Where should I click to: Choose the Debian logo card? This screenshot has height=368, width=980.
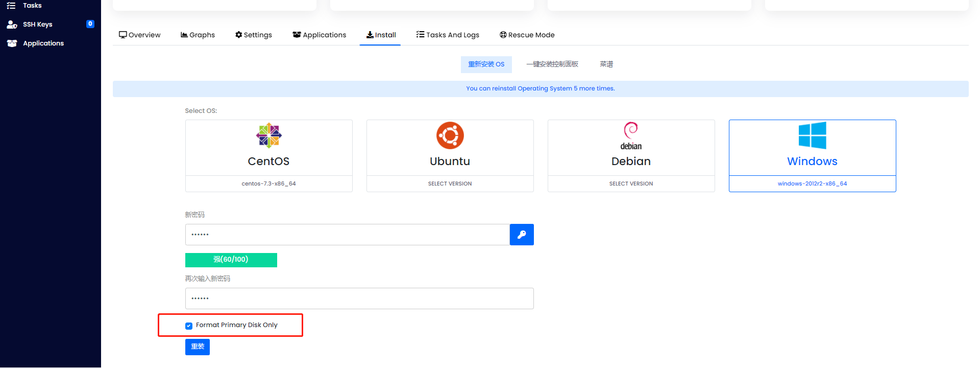[x=631, y=148]
